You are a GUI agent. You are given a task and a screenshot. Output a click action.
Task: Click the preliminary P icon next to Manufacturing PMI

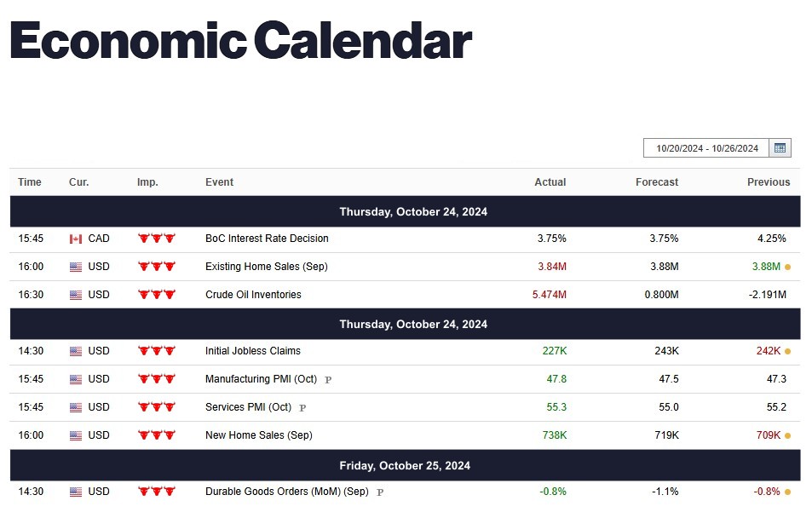click(x=328, y=380)
